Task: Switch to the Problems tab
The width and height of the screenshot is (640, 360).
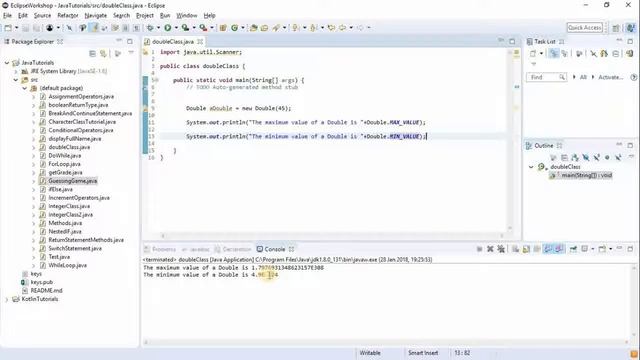Action: point(160,249)
